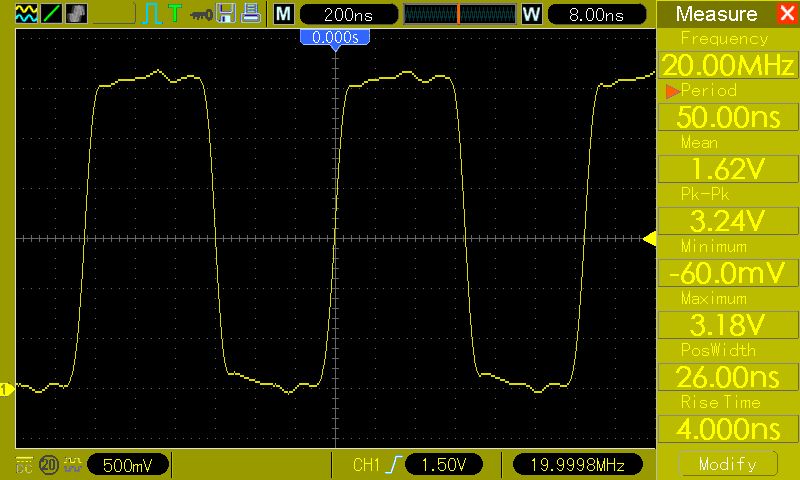Image resolution: width=800 pixels, height=480 pixels.
Task: Select the PosWidth measurement label
Action: [x=718, y=350]
